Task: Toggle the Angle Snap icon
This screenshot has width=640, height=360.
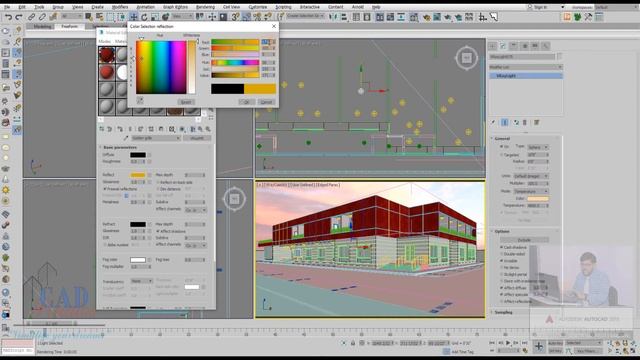Action: [x=247, y=17]
